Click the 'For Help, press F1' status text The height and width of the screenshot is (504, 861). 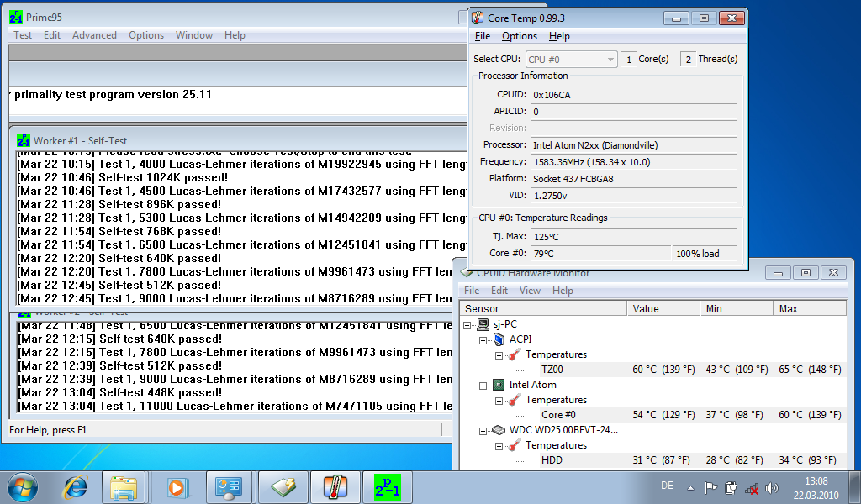(48, 430)
